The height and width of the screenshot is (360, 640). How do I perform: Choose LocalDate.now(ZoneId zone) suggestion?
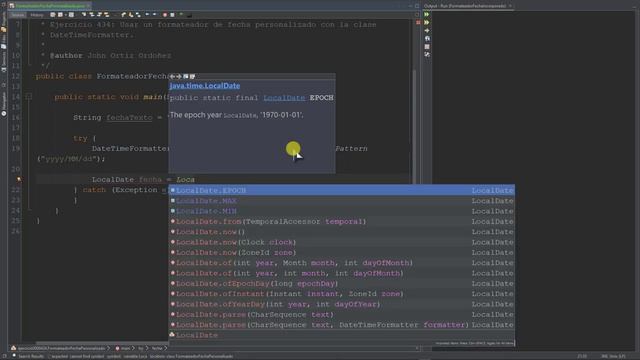(342, 252)
